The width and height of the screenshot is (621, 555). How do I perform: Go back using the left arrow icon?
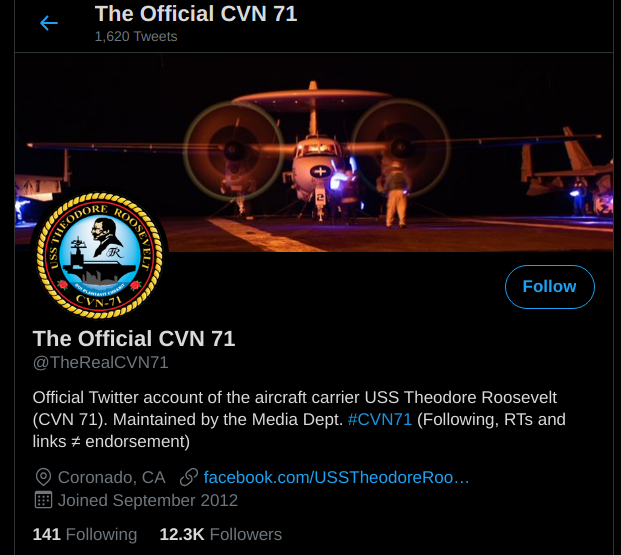pyautogui.click(x=49, y=23)
